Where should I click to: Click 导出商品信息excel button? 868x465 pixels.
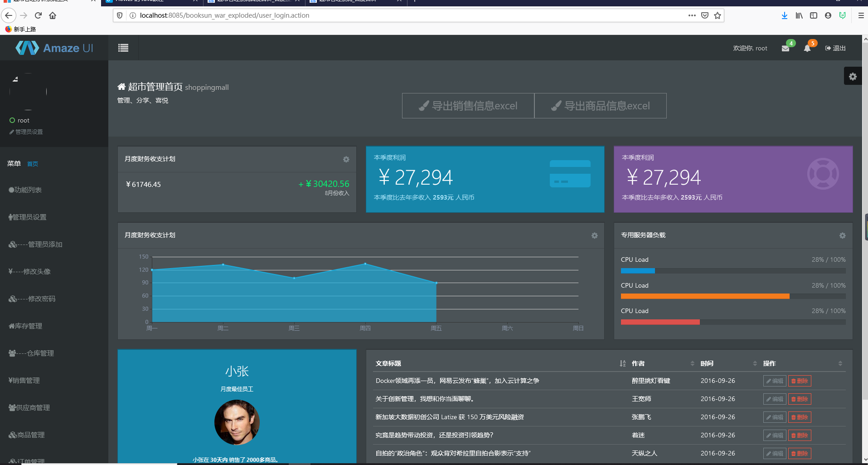click(x=601, y=106)
